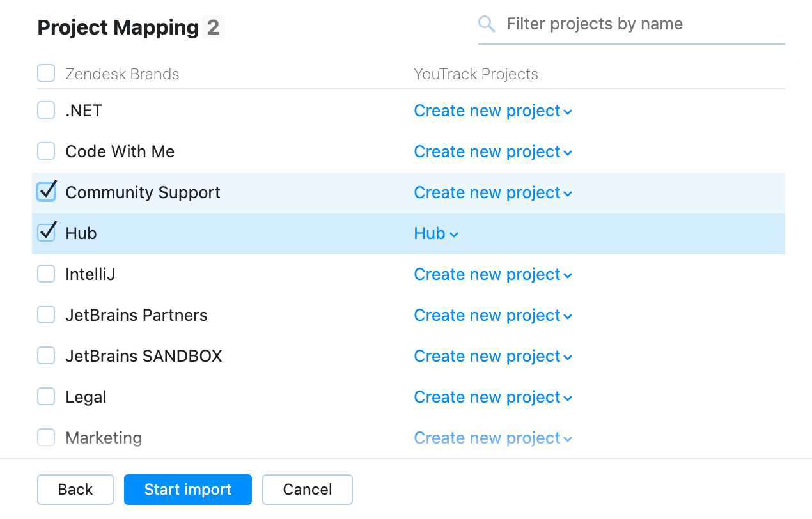Expand the project dropdown for JetBrains SANDBOX
812x519 pixels.
pyautogui.click(x=492, y=357)
